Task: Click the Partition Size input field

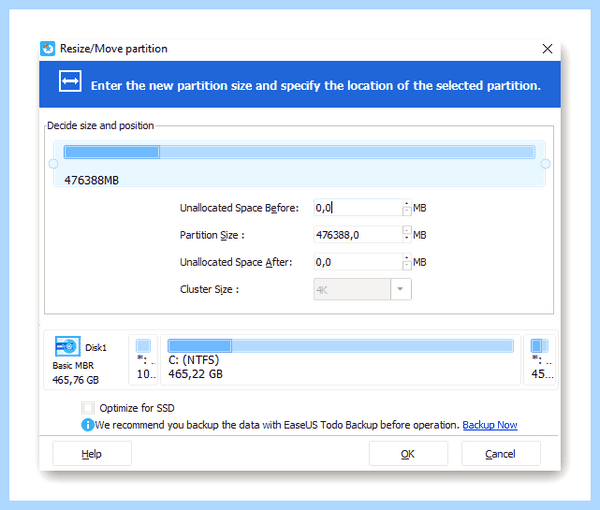Action: [358, 235]
